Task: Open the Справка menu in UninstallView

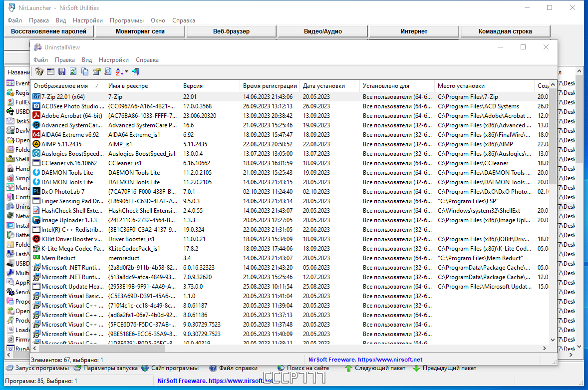Action: [147, 60]
